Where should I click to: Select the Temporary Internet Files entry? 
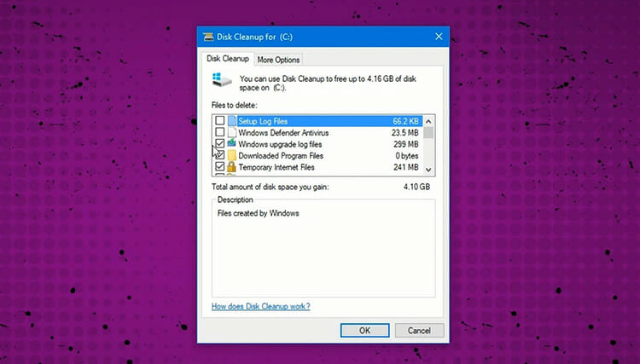point(317,167)
